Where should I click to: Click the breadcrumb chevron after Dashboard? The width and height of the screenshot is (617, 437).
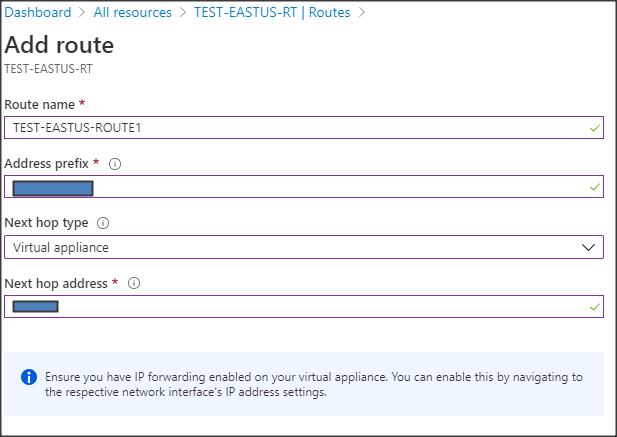pos(83,13)
